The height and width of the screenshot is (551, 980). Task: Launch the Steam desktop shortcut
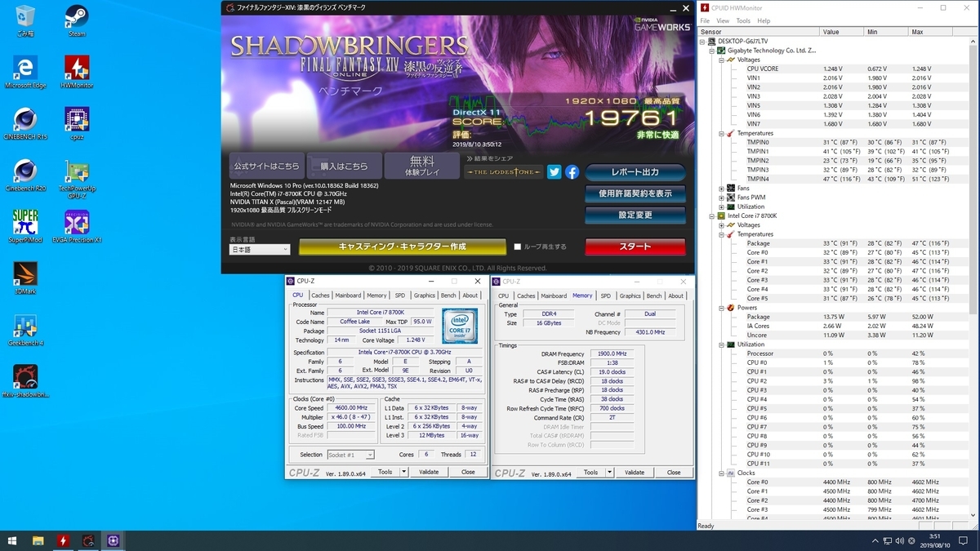coord(77,21)
